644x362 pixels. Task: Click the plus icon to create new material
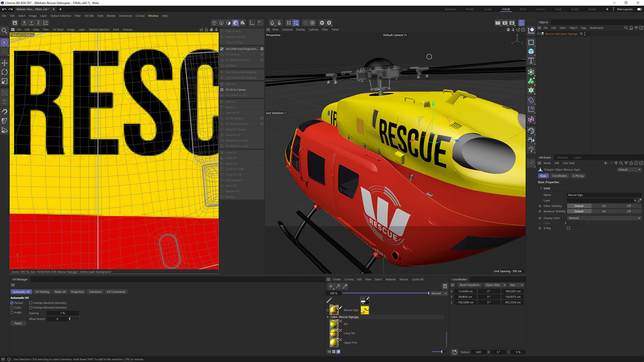331,286
